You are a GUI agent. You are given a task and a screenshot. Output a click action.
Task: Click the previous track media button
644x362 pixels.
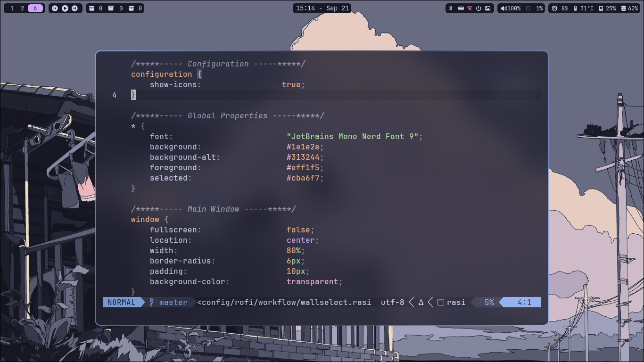(x=55, y=8)
